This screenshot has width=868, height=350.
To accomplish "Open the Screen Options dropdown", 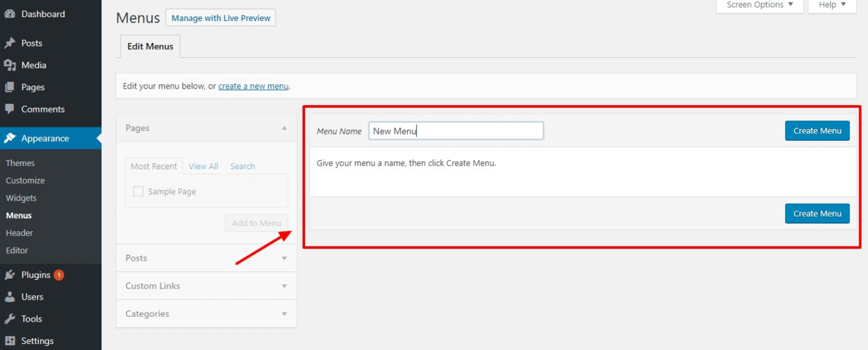I will pyautogui.click(x=760, y=6).
